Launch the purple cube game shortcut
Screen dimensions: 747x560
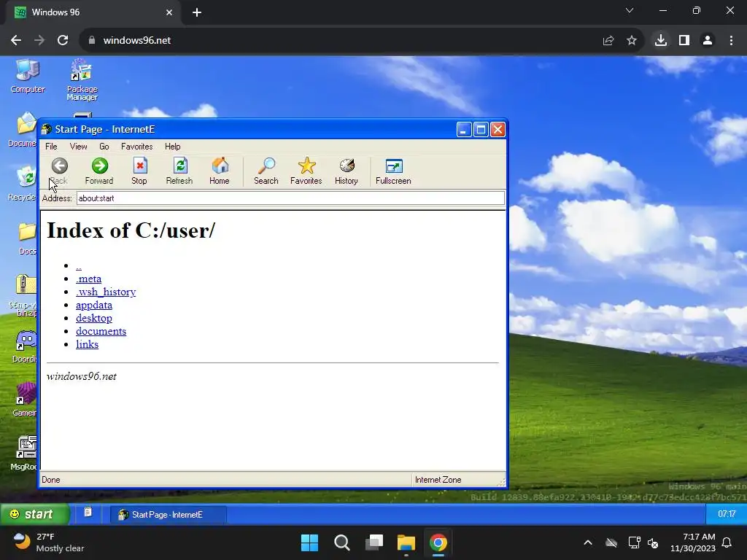25,400
